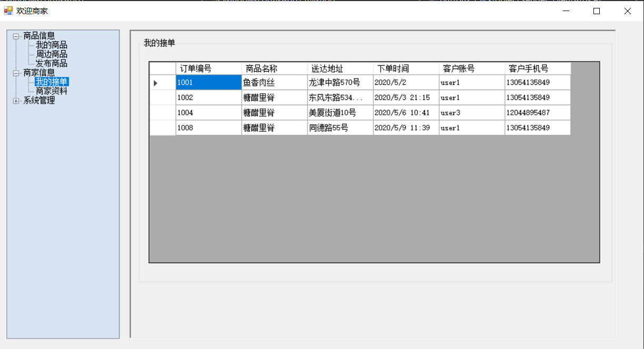Collapse the 商家信息 tree node

click(x=16, y=73)
